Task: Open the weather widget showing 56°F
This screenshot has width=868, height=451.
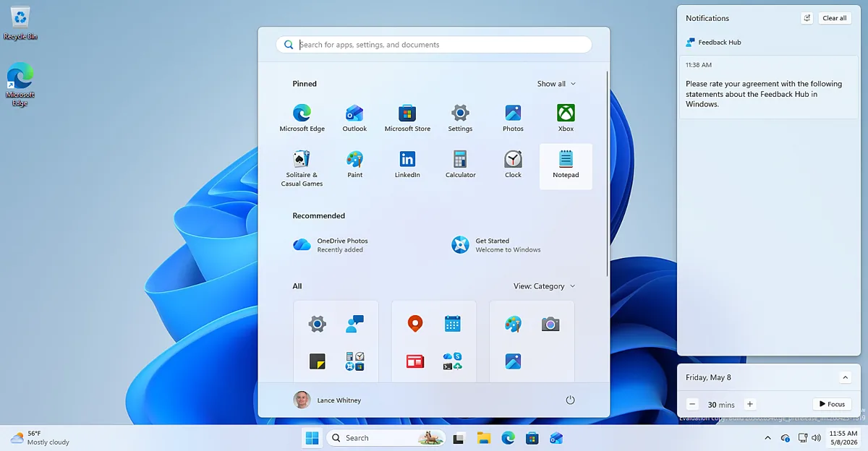Action: coord(41,438)
